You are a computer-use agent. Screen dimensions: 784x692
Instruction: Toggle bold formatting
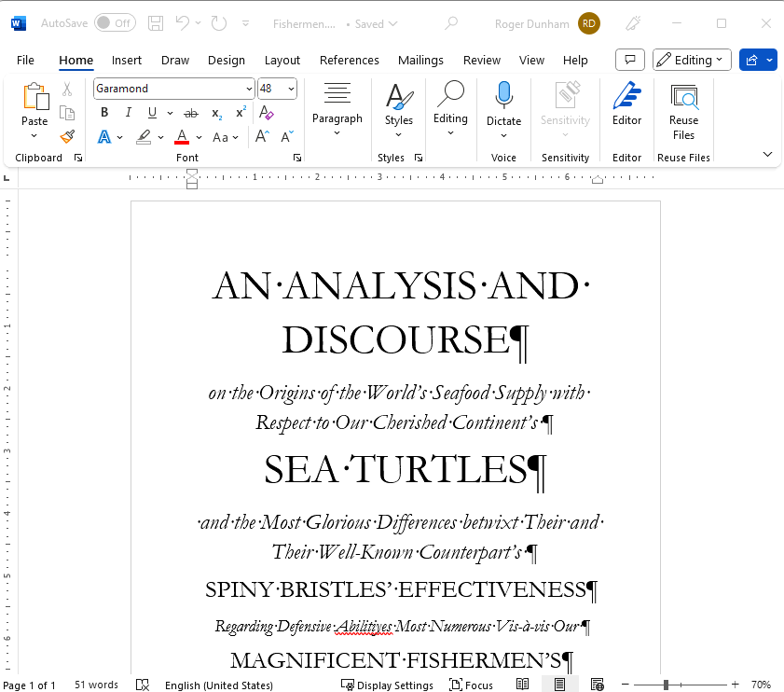(x=103, y=112)
